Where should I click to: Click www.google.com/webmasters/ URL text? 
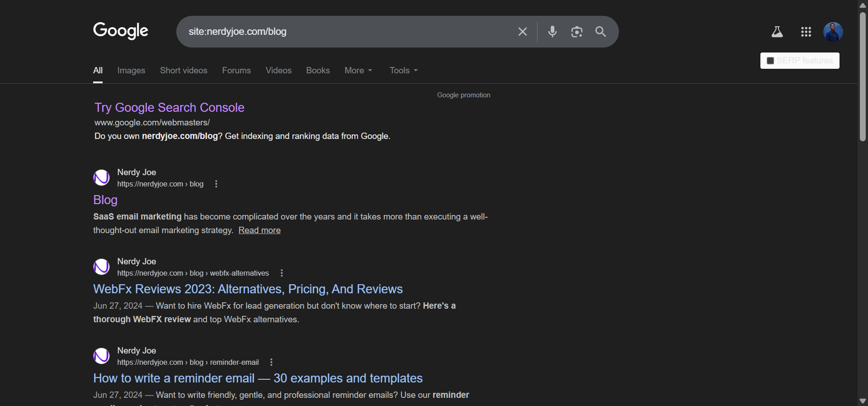tap(152, 123)
